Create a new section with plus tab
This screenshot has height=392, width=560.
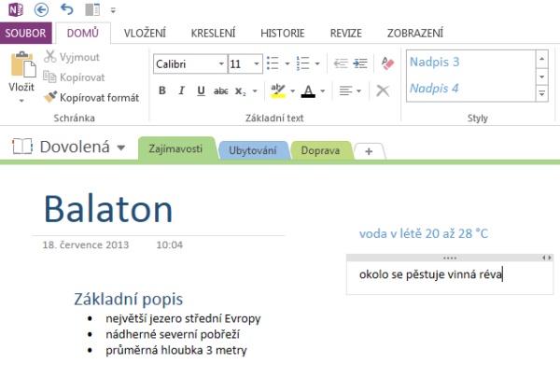[x=369, y=151]
